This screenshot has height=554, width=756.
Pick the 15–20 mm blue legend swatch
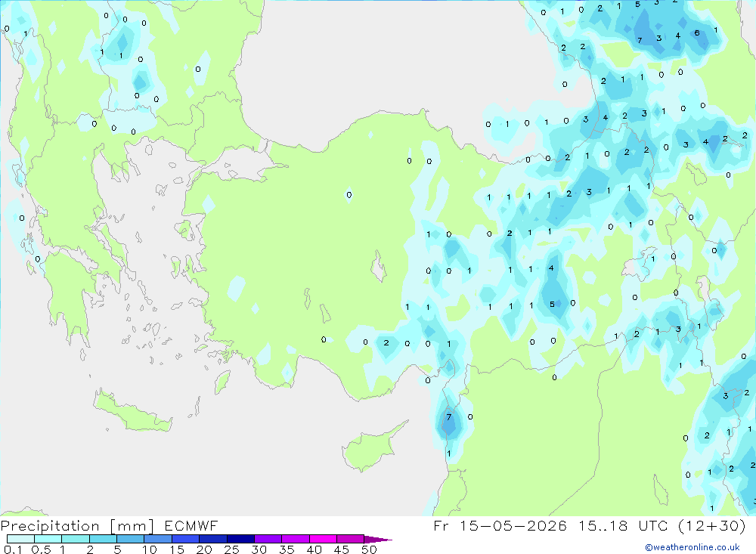185,539
